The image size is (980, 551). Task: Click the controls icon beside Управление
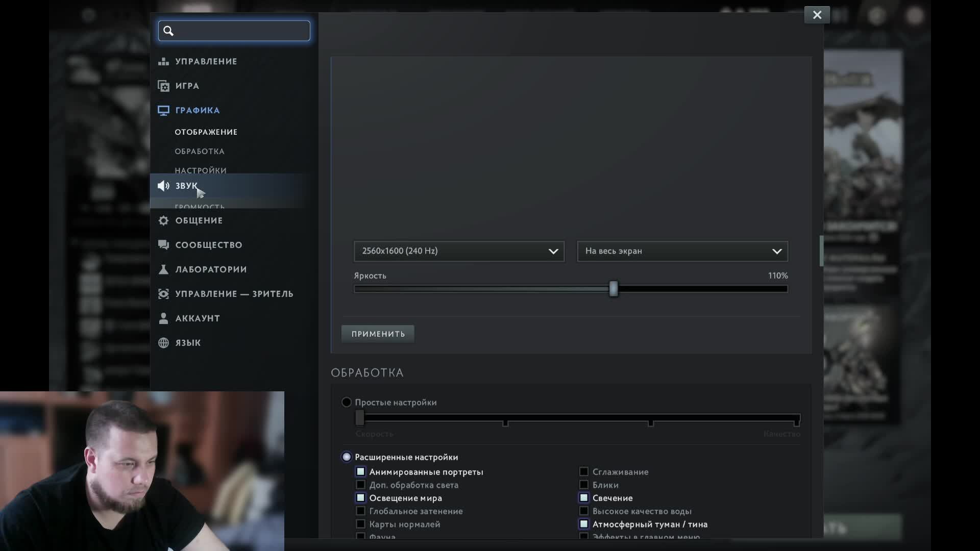(x=163, y=62)
